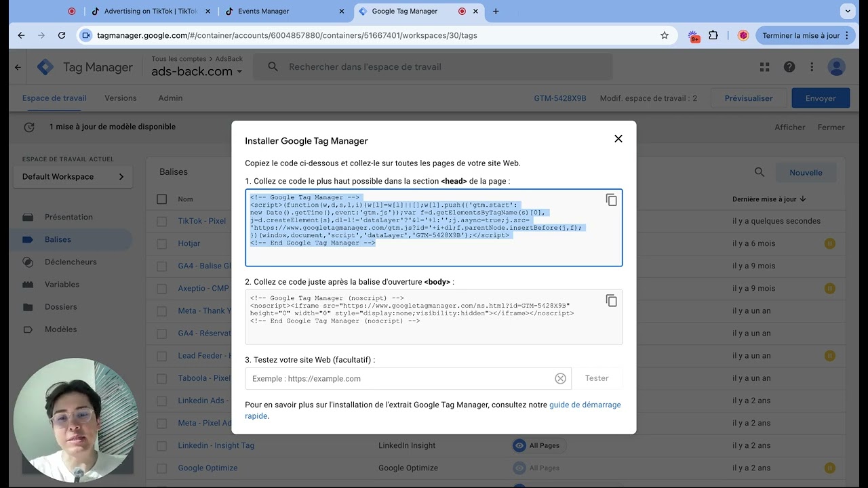The image size is (868, 488).
Task: Switch to Advertising on TikTok browser tab
Action: point(151,12)
